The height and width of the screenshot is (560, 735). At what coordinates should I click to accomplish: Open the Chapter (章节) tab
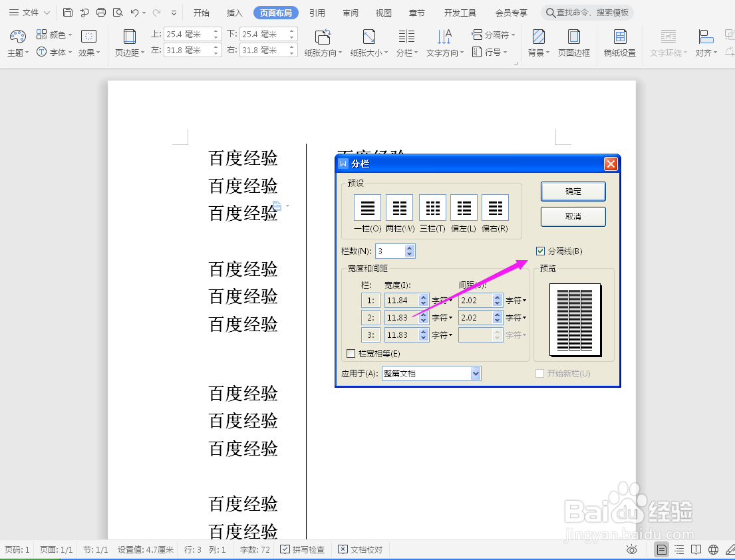[416, 13]
